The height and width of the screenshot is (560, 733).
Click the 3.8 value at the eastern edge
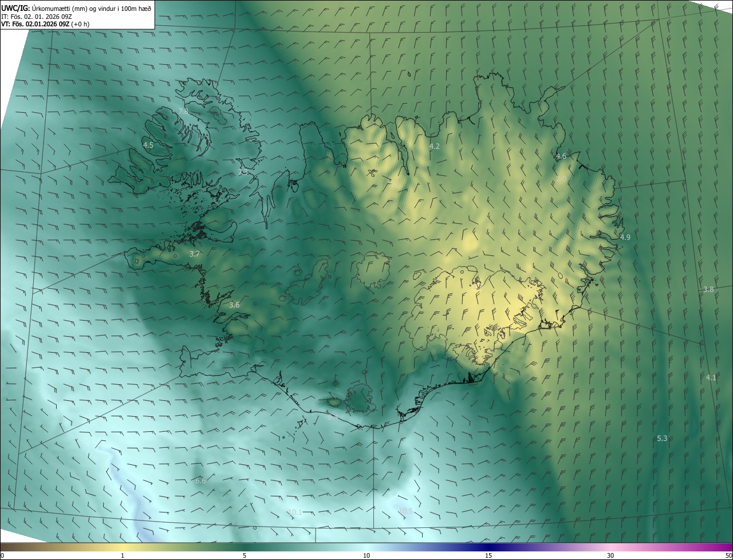708,290
